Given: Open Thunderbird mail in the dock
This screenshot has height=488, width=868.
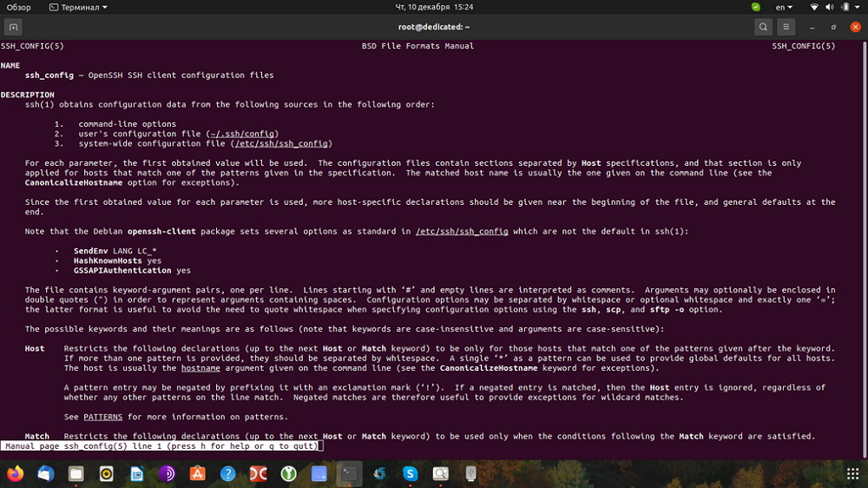Looking at the screenshot, I should [x=46, y=473].
